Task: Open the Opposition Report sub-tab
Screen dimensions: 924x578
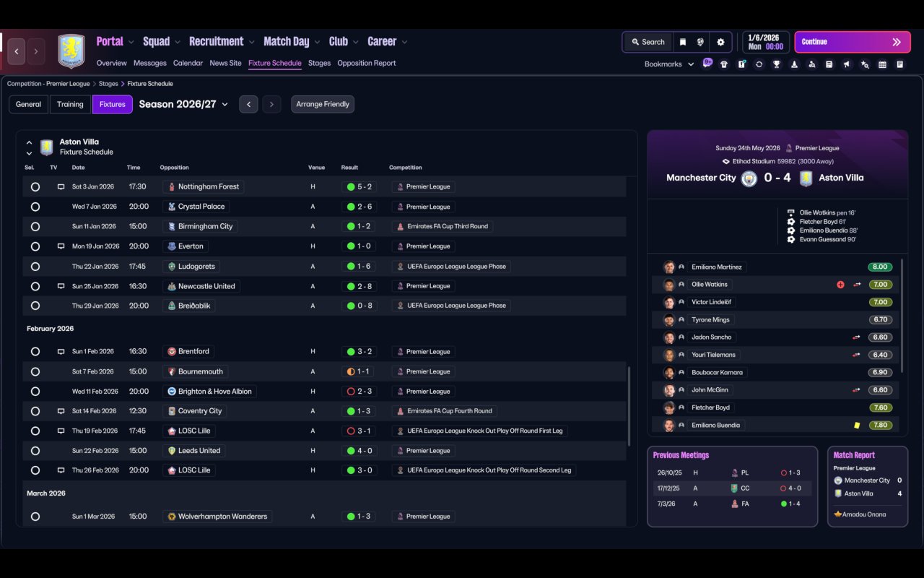Action: tap(367, 63)
